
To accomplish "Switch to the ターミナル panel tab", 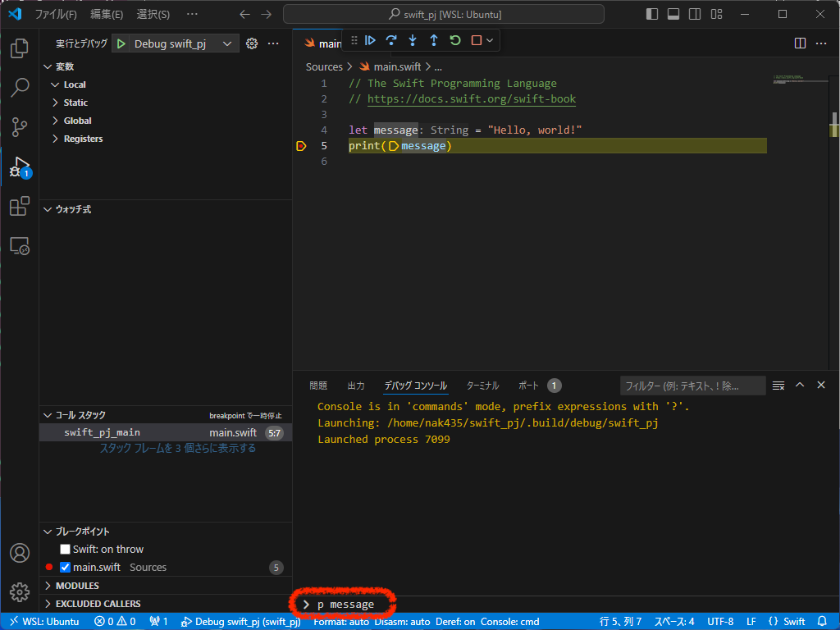I will click(x=482, y=386).
